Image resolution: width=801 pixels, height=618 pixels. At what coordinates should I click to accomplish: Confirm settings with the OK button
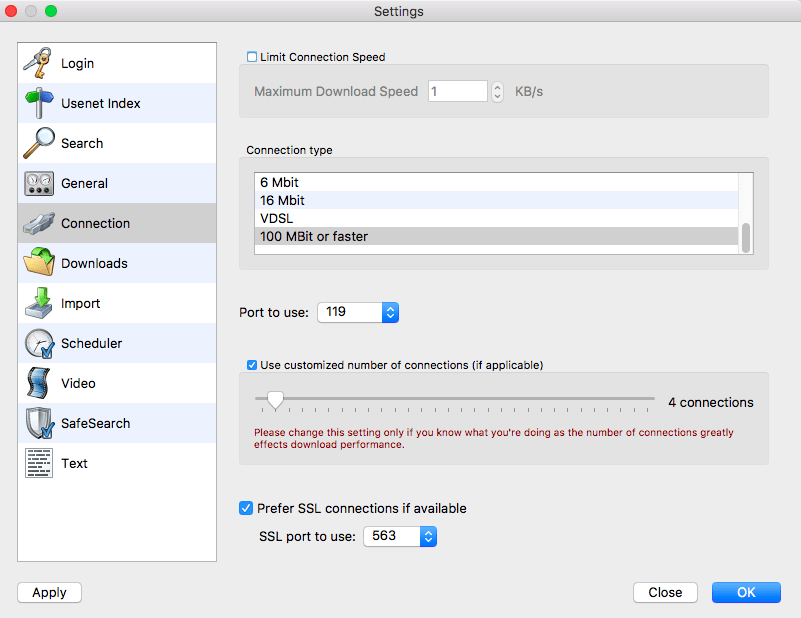[x=746, y=592]
